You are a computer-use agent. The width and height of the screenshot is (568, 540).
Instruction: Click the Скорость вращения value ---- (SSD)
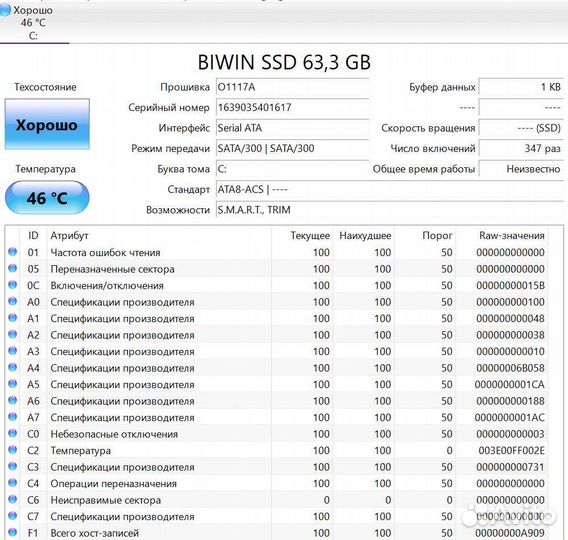[521, 128]
